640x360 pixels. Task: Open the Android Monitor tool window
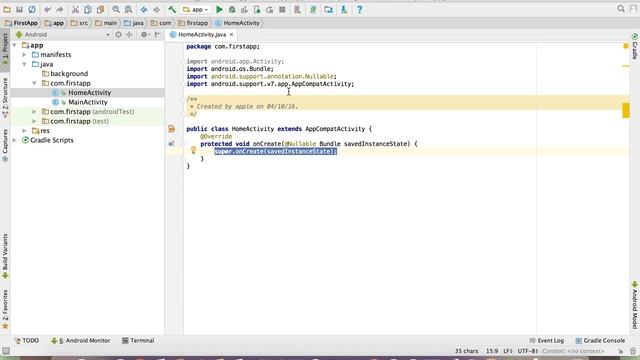(x=80, y=340)
